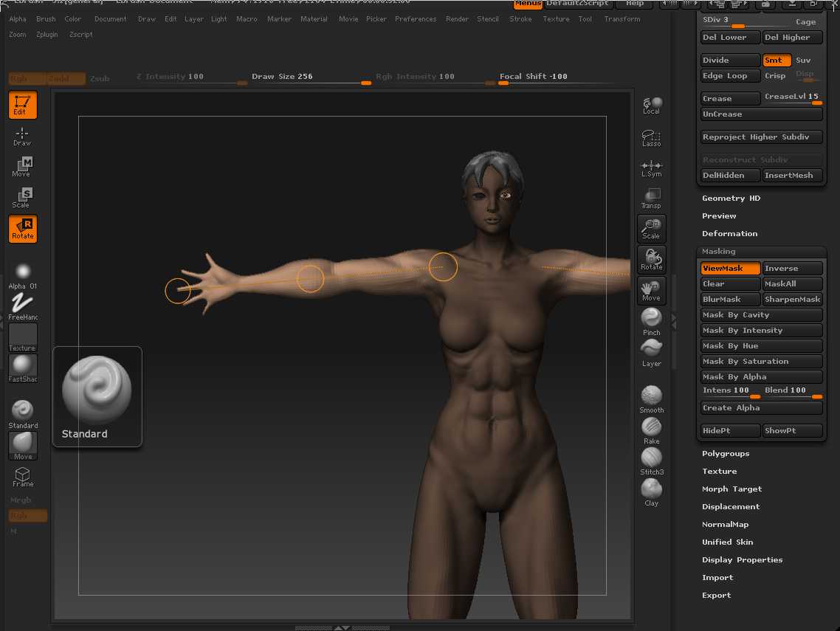The height and width of the screenshot is (631, 840).
Task: Select the Rake brush icon
Action: [x=651, y=427]
